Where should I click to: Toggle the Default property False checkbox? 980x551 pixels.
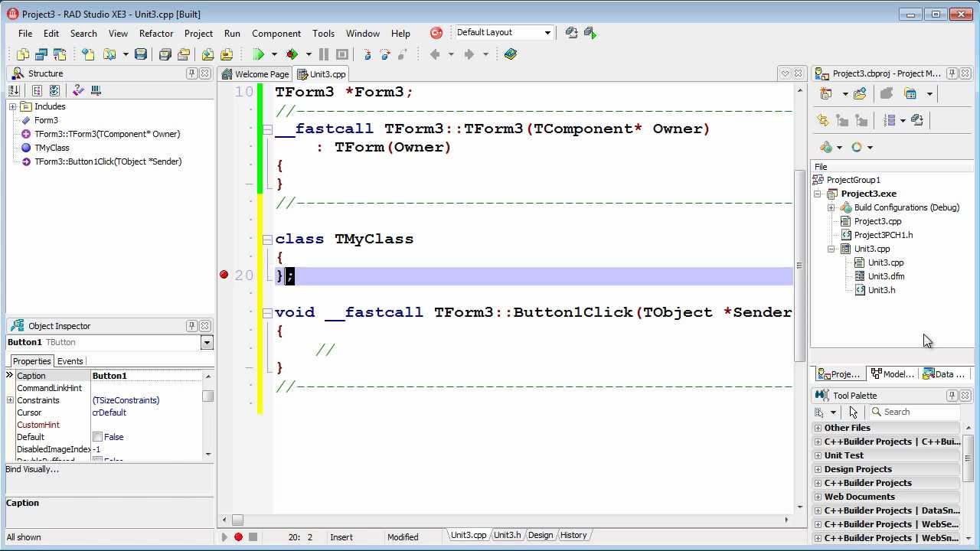97,437
